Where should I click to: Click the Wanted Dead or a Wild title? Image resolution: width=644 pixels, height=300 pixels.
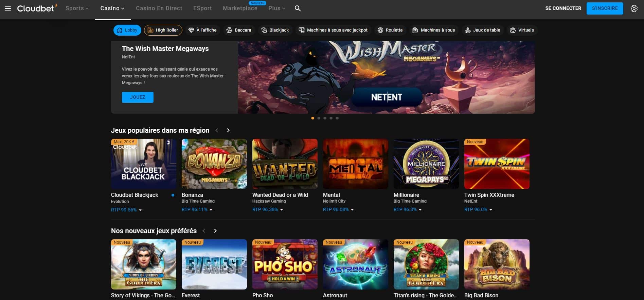point(280,195)
